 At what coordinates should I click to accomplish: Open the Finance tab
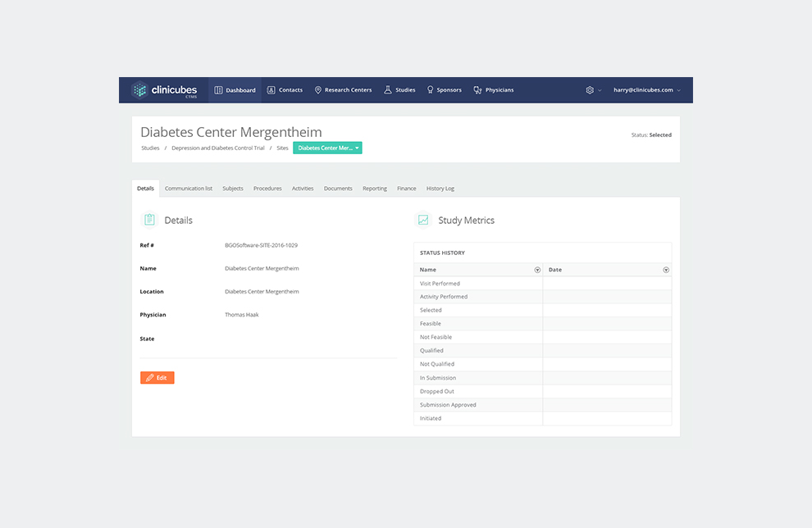tap(407, 189)
